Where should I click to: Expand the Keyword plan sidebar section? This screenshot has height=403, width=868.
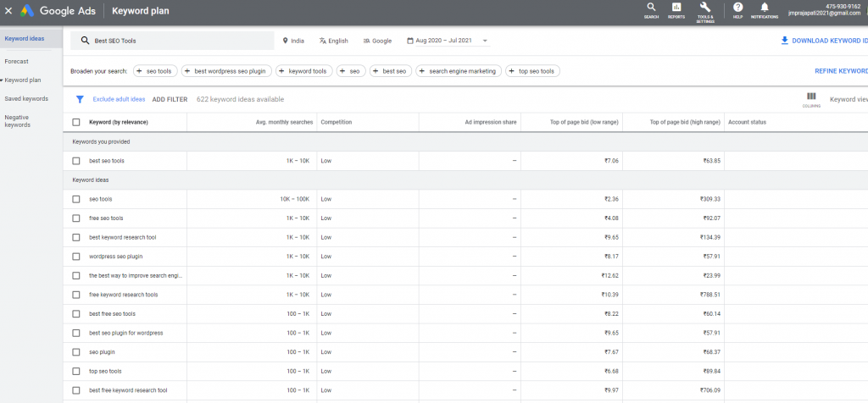click(x=3, y=80)
